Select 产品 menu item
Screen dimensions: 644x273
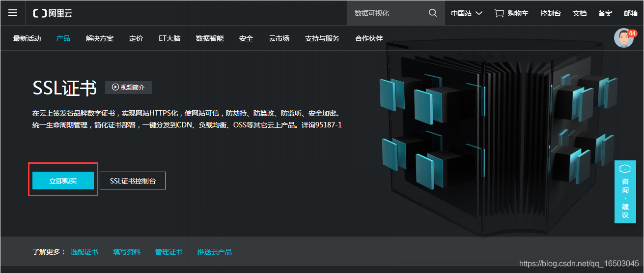coord(63,38)
